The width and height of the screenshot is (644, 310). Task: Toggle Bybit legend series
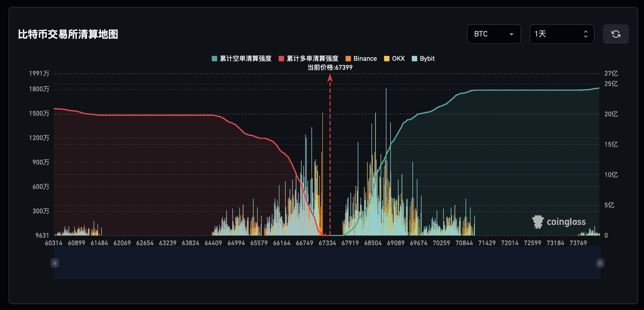click(x=423, y=59)
